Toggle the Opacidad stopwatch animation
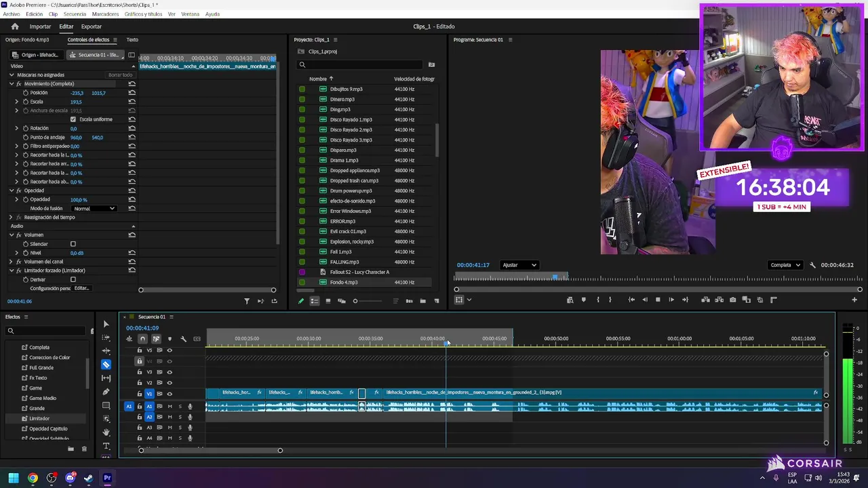Viewport: 868px width, 488px height. 26,199
